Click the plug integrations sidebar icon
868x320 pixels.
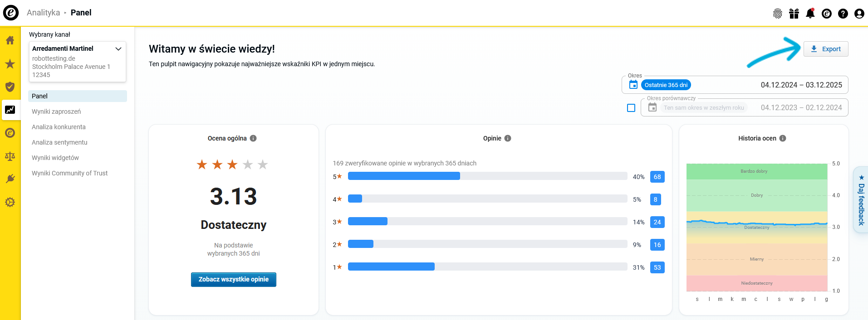(10, 179)
